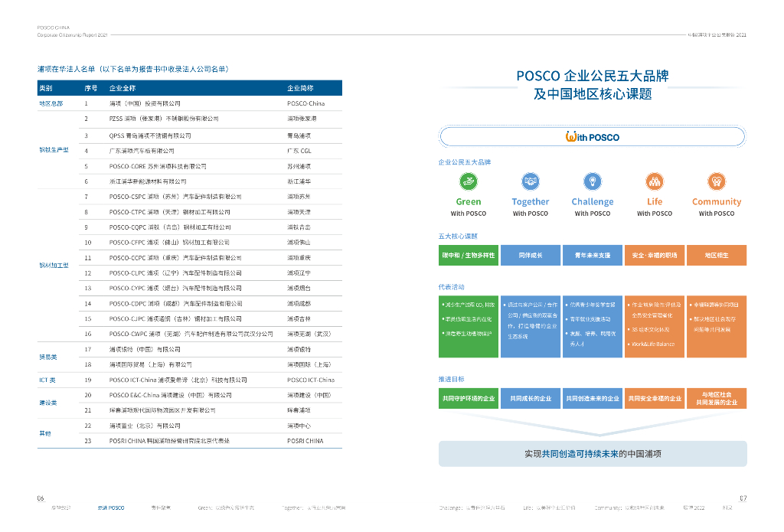784x532 pixels.
Task: Click the Together handshake icon
Action: [530, 182]
